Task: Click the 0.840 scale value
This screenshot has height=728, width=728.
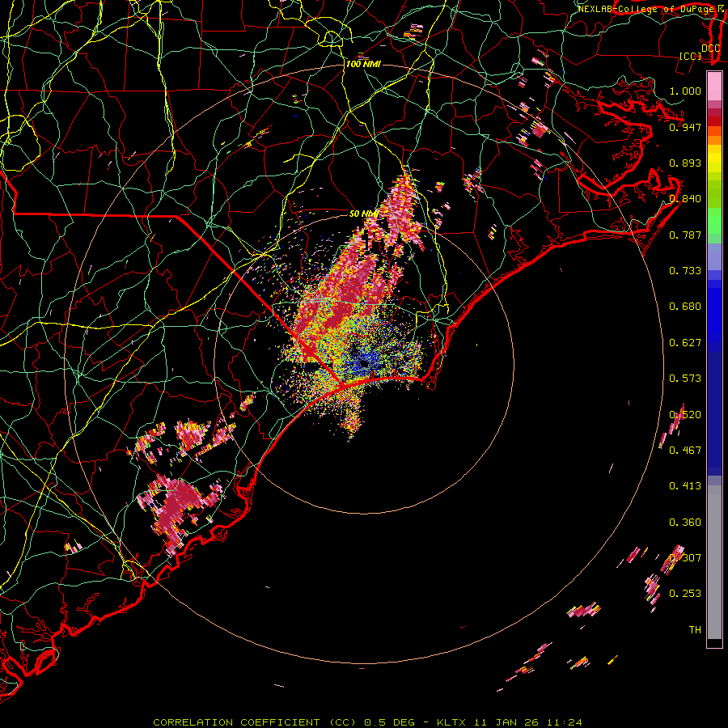Action: [685, 199]
